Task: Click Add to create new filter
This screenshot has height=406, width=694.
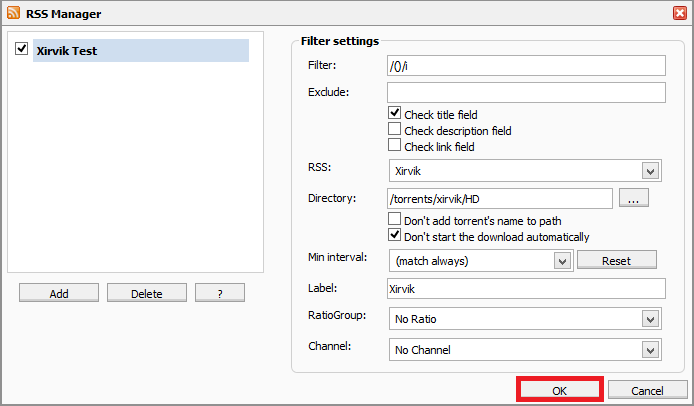Action: 59,293
